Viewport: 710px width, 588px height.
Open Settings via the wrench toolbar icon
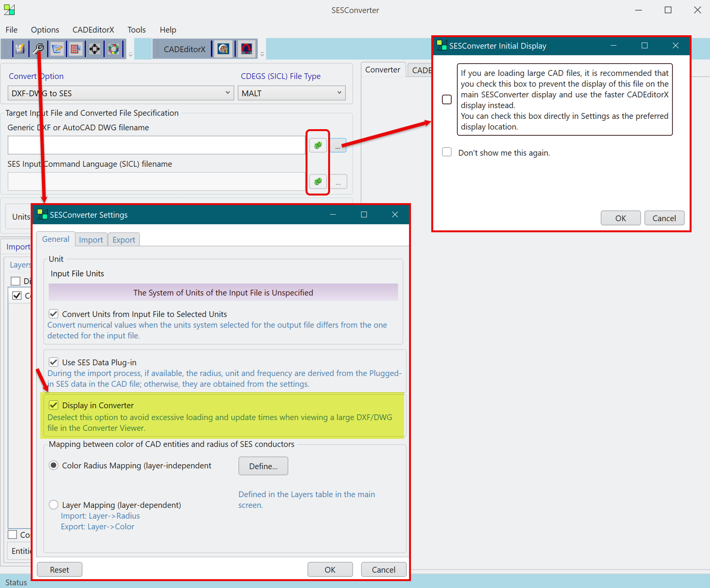tap(38, 49)
